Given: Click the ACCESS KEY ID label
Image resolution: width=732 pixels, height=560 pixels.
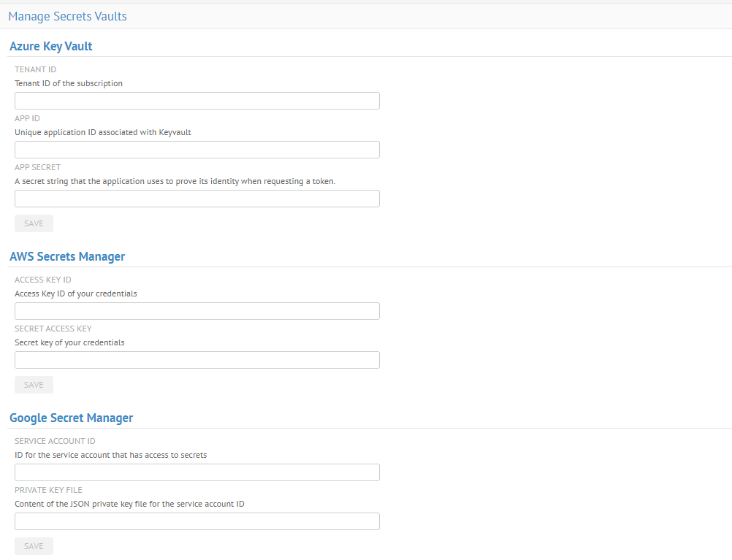Looking at the screenshot, I should click(x=43, y=280).
